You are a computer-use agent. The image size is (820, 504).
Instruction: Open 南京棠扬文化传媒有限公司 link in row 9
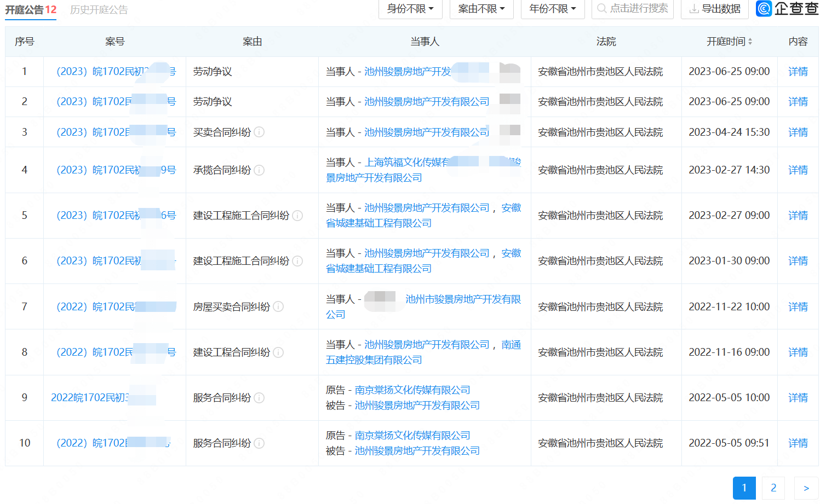point(412,390)
